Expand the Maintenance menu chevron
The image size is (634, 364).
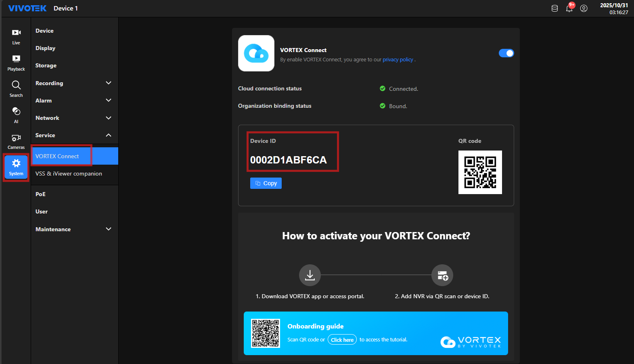[x=109, y=229]
